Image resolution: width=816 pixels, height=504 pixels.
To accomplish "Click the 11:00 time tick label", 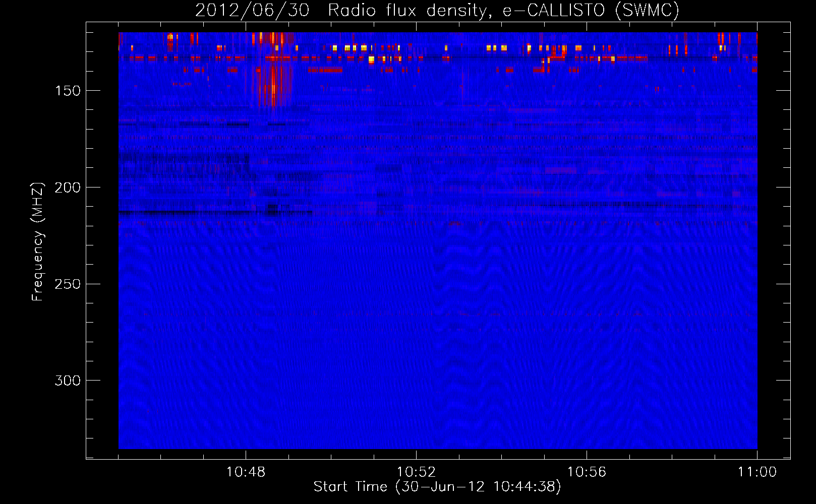I will pyautogui.click(x=757, y=472).
